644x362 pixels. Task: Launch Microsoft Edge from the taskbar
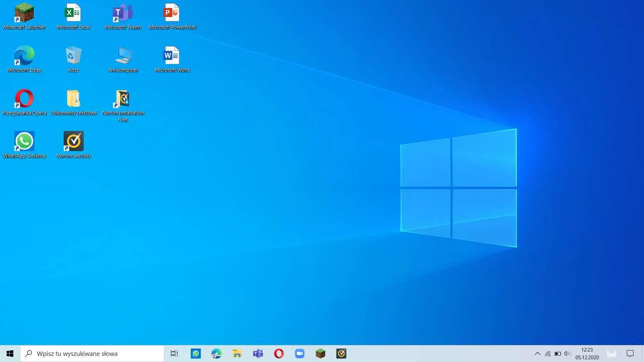216,353
